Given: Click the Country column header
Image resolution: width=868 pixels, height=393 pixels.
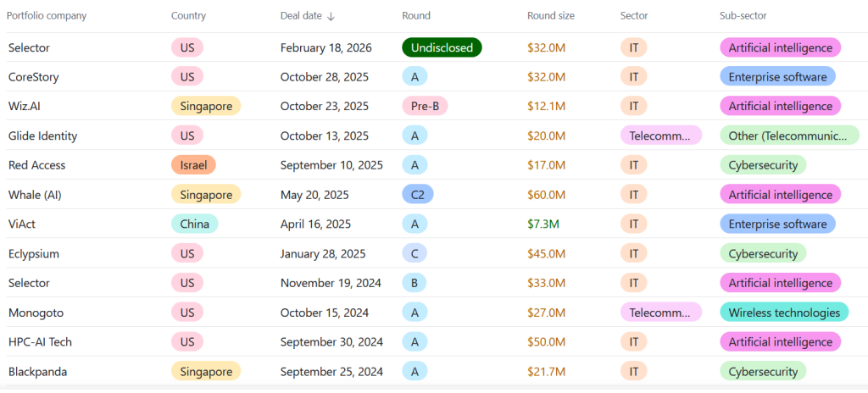Looking at the screenshot, I should 188,16.
